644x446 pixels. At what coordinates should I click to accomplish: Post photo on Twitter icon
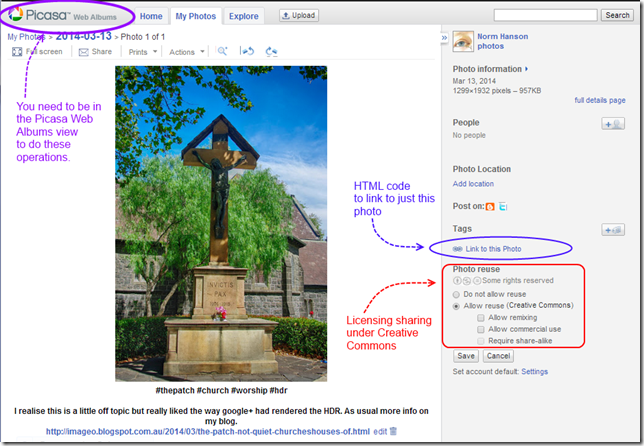[x=503, y=207]
